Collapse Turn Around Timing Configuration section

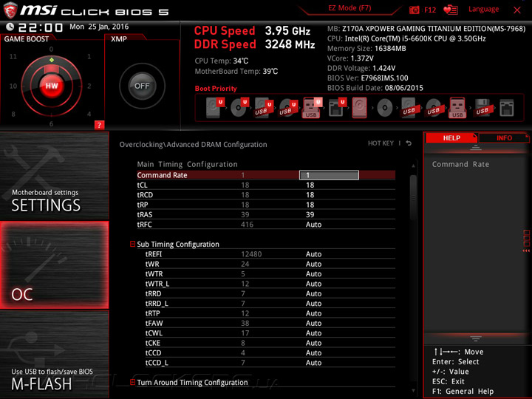tap(133, 382)
